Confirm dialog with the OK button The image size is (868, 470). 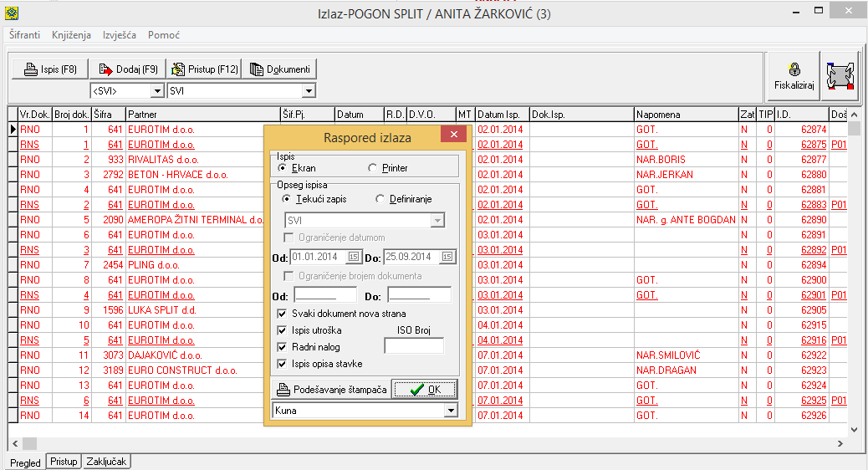pyautogui.click(x=425, y=390)
